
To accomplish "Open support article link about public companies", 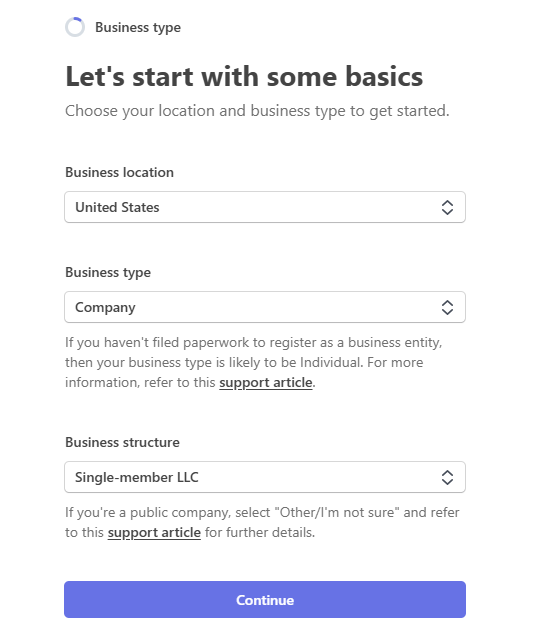I will tap(154, 533).
